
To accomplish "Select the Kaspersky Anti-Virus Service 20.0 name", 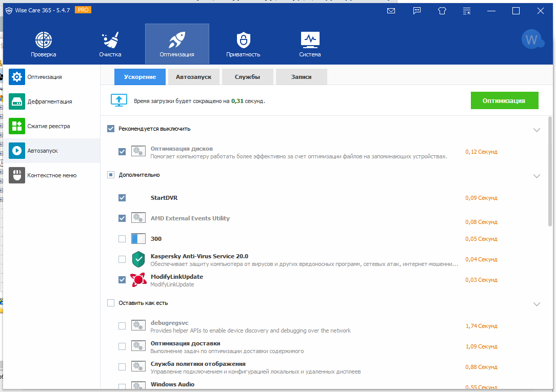I will point(200,256).
